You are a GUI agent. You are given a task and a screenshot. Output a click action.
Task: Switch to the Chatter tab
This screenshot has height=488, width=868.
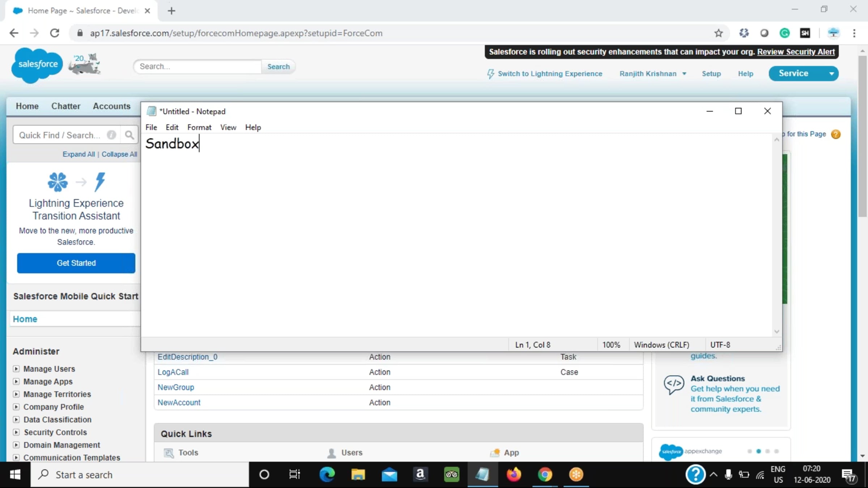(x=65, y=106)
